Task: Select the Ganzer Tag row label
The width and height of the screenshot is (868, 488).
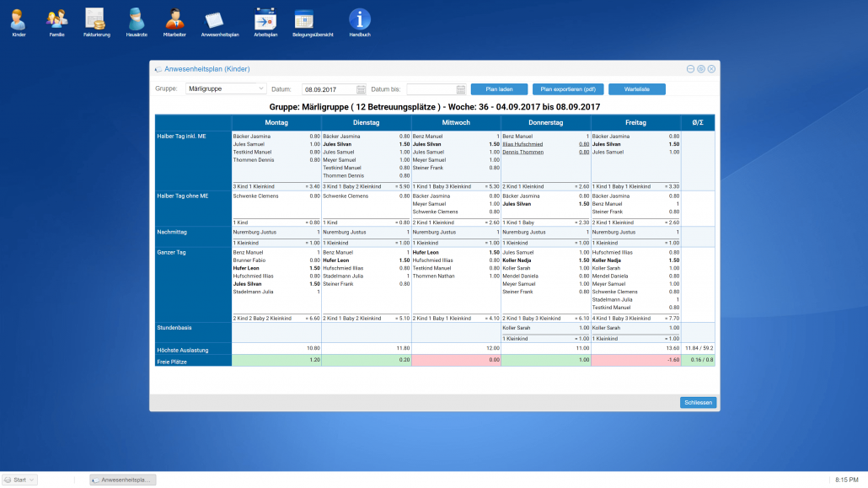Action: [172, 253]
